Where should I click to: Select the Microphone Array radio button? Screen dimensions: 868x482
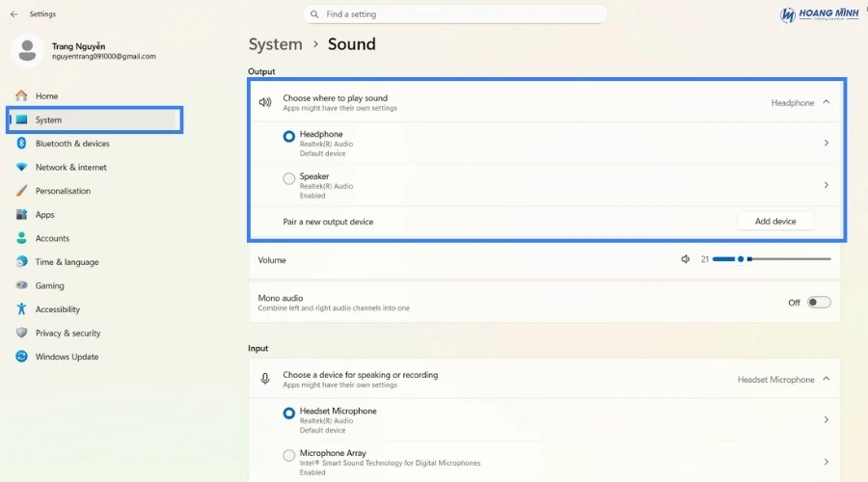pos(289,455)
